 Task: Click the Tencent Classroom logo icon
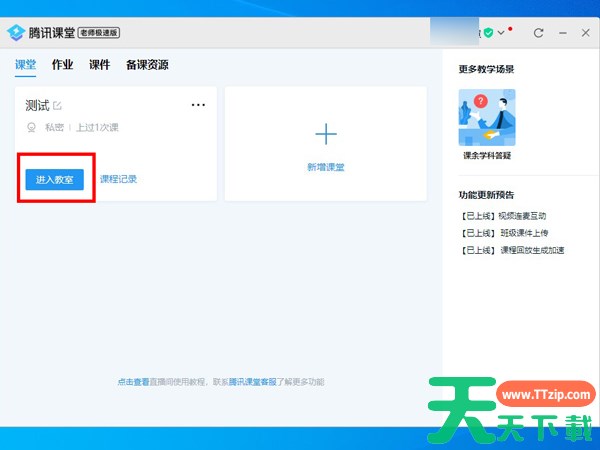pos(16,33)
